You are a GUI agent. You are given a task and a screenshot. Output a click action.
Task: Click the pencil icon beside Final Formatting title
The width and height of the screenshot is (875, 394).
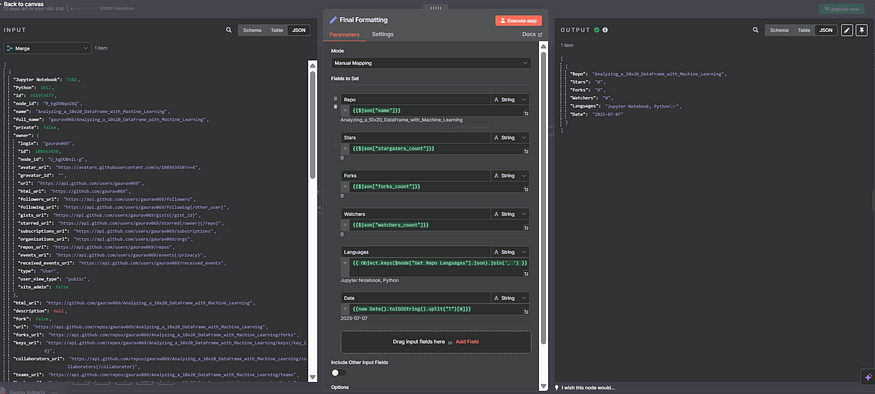click(333, 20)
